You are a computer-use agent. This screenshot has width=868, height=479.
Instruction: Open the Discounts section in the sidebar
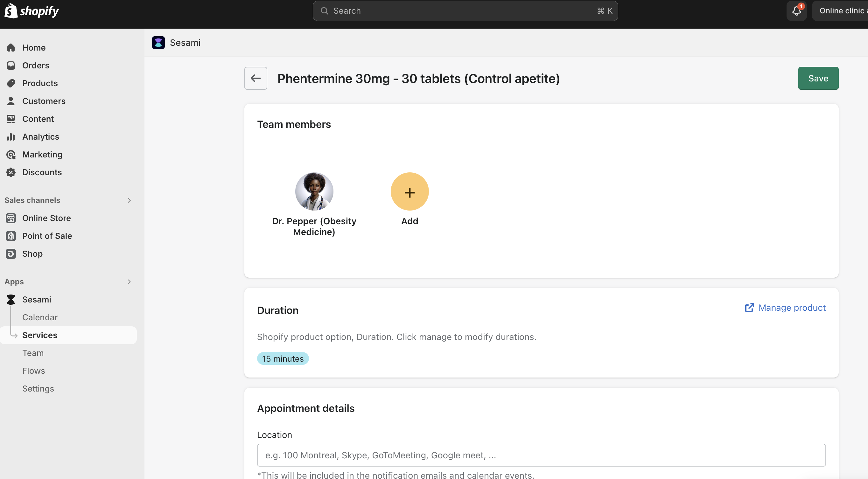click(x=42, y=172)
